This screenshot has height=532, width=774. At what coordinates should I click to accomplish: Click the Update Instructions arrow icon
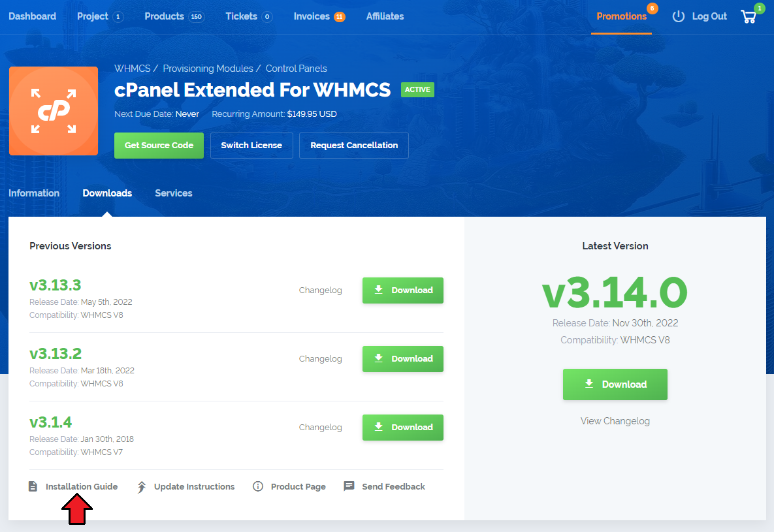(142, 487)
